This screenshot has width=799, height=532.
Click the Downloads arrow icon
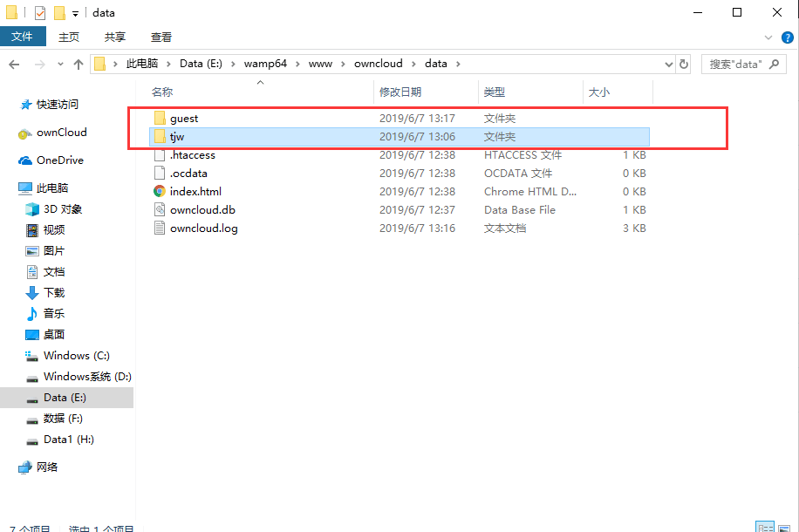point(32,293)
